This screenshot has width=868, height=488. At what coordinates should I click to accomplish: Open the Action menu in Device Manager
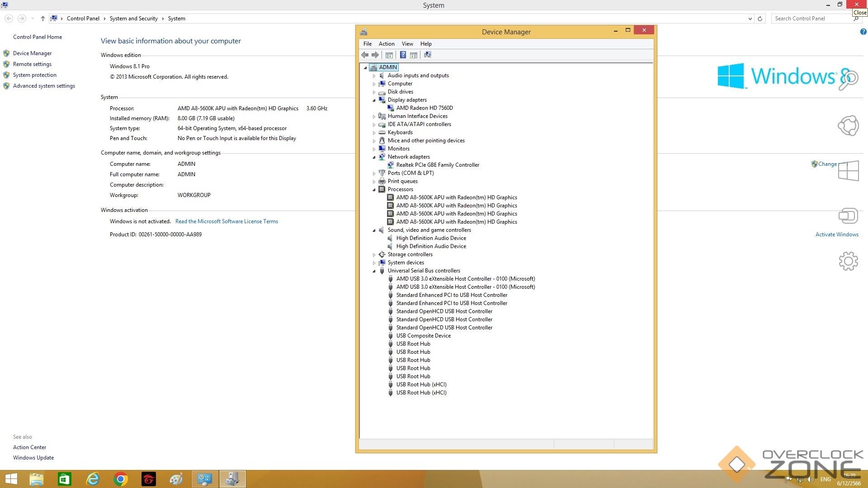pyautogui.click(x=386, y=44)
